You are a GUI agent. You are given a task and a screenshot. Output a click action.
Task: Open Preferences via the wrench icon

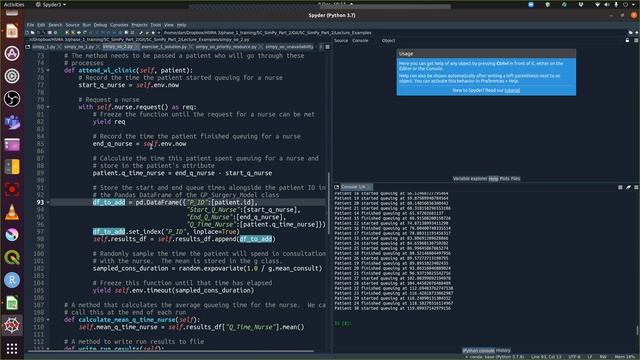pos(141,33)
